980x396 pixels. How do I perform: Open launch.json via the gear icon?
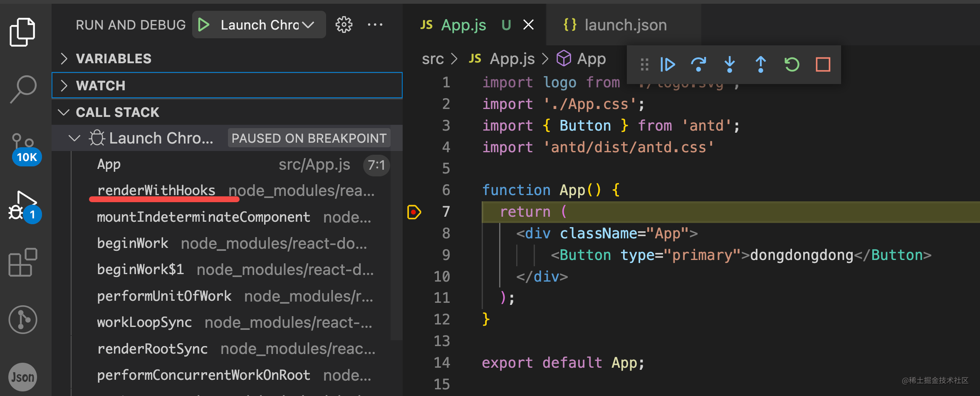[x=344, y=25]
